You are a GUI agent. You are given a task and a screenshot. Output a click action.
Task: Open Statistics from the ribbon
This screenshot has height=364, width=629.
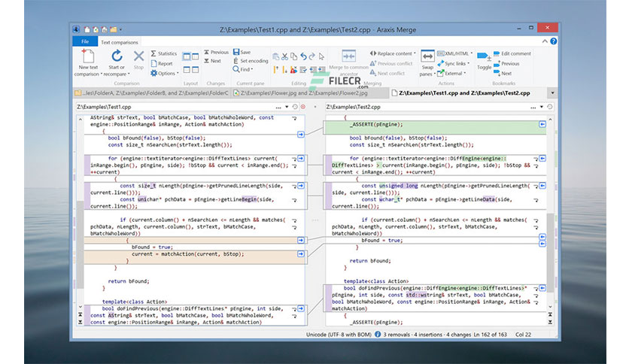pos(164,53)
